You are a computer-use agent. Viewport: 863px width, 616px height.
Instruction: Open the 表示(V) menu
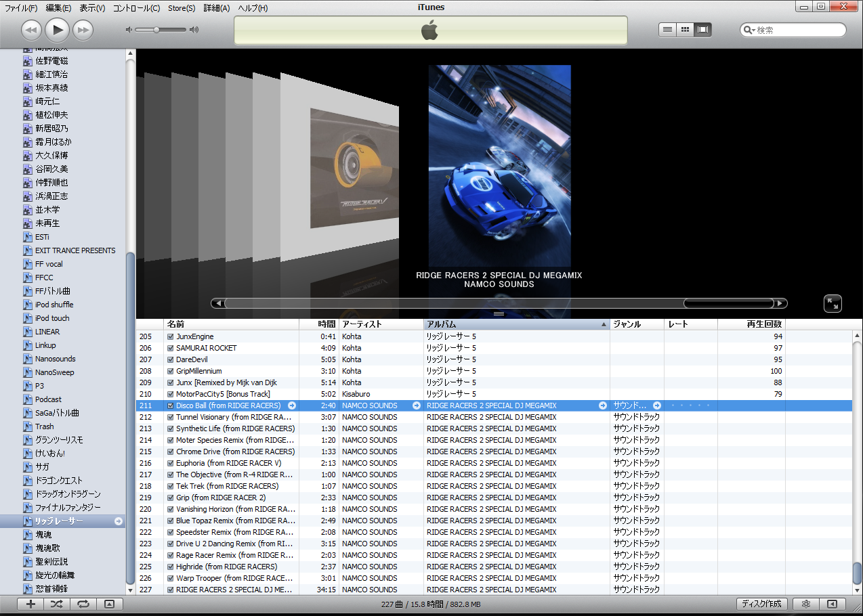(x=92, y=8)
